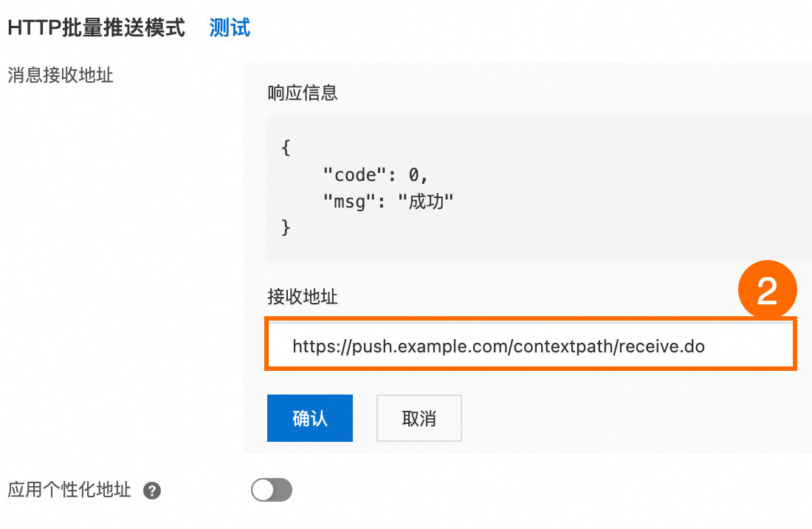Click receive.do in the URL text

pyautogui.click(x=661, y=346)
